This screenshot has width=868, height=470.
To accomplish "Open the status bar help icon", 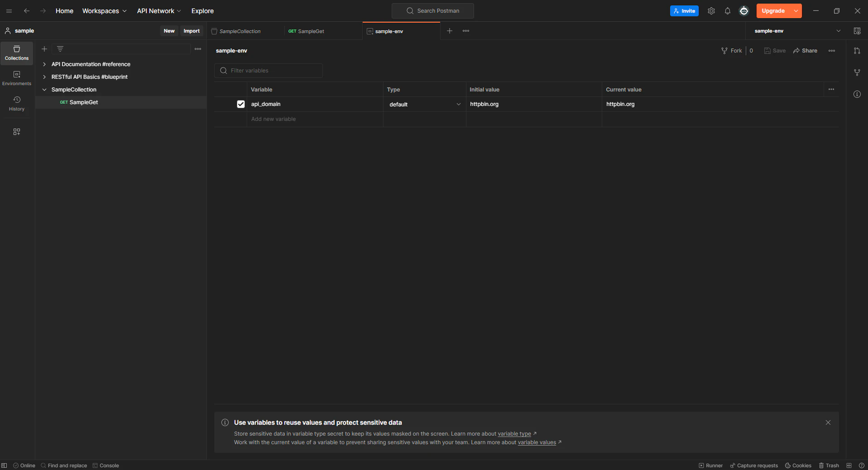I will (x=862, y=465).
